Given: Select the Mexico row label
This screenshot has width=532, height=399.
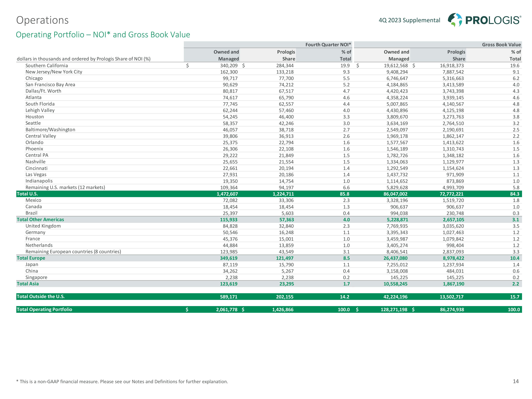Looking at the screenshot, I should pyautogui.click(x=33, y=200).
